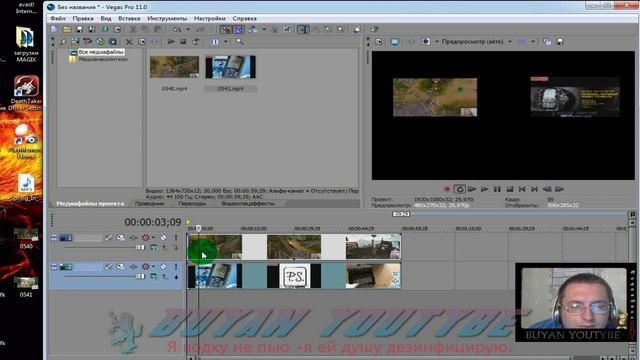Save the project with the disk icon

click(80, 29)
